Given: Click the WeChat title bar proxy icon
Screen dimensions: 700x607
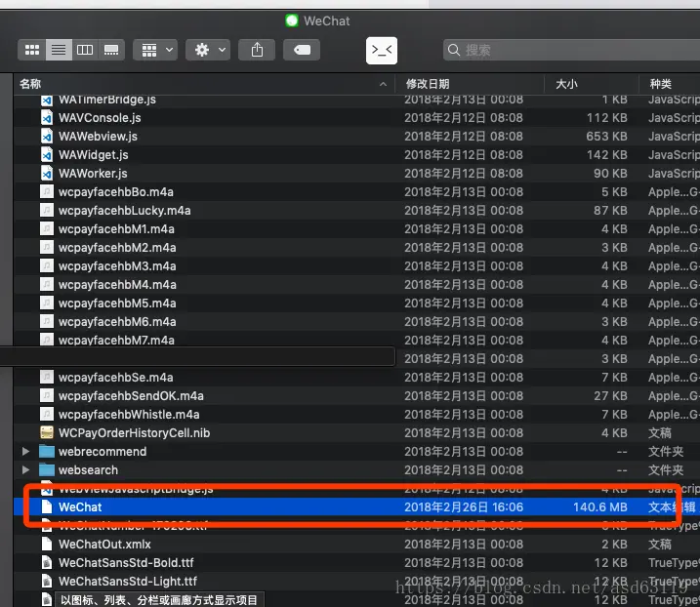Looking at the screenshot, I should click(x=292, y=20).
